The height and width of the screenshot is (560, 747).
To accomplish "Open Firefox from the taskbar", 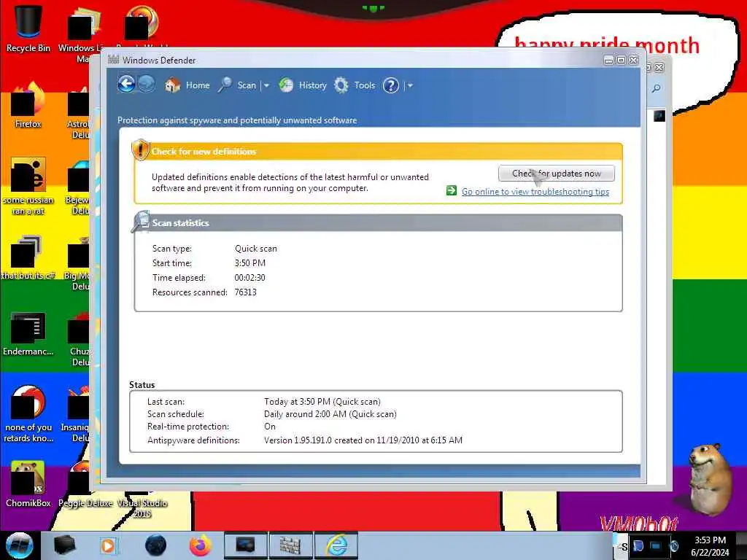I will coord(201,545).
